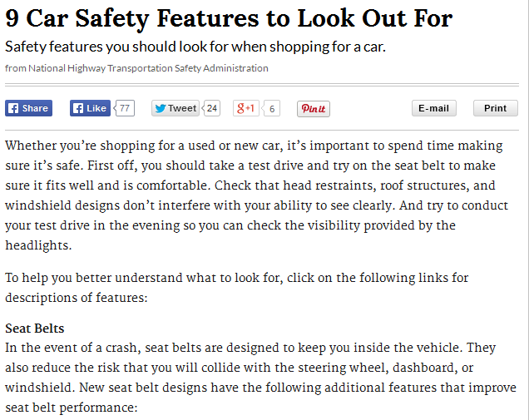The width and height of the screenshot is (529, 420).
Task: Click the Pinterest Pin it button
Action: (x=314, y=109)
